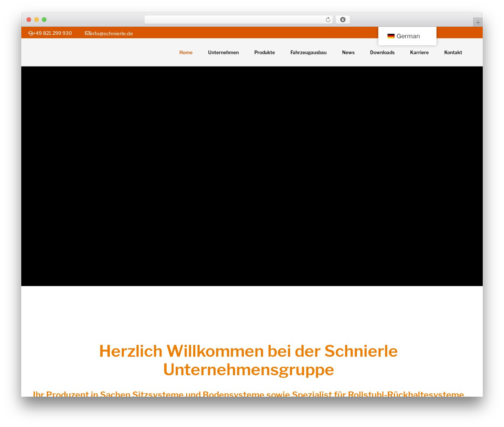Click the headset phone icon
This screenshot has height=427, width=504.
click(31, 33)
